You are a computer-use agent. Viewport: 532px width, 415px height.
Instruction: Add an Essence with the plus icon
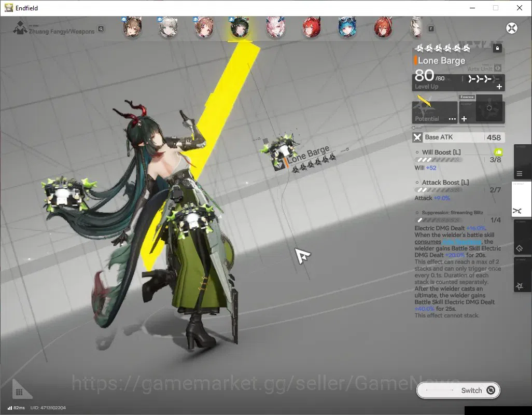464,119
